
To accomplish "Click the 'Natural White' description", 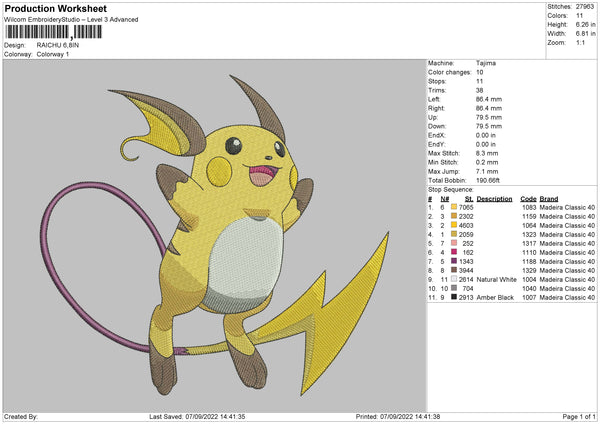I will click(x=496, y=279).
